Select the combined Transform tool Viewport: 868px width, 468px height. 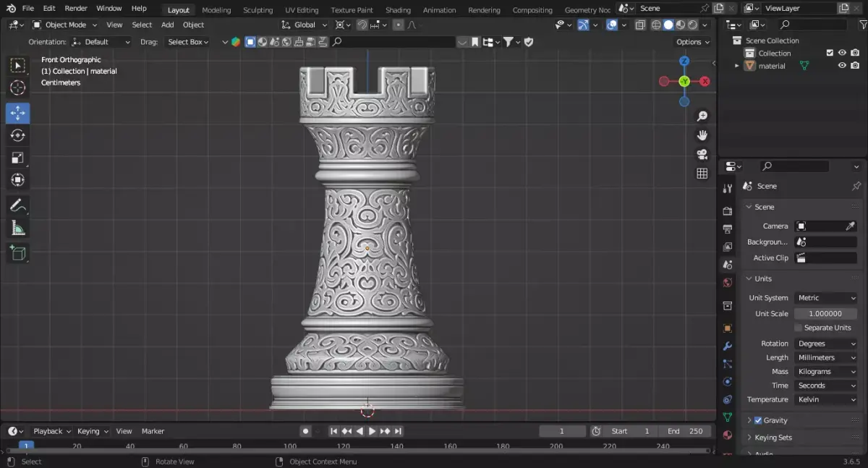point(18,180)
